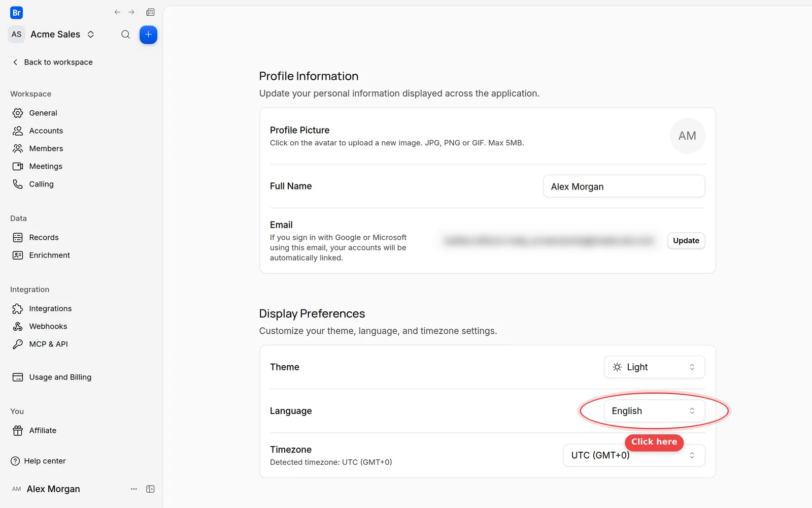Click the Usage and Billing card icon

point(18,377)
